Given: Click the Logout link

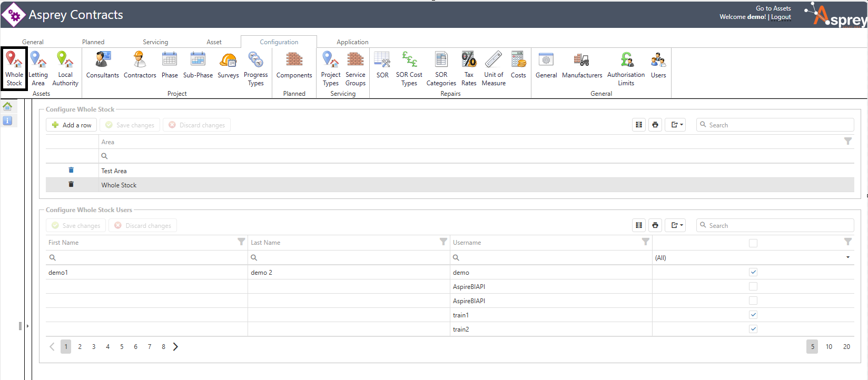Looking at the screenshot, I should [781, 17].
